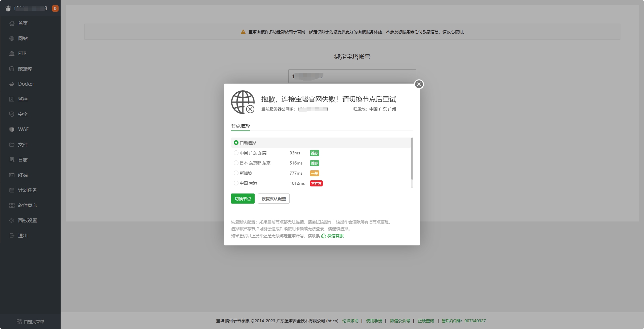Open 首页 menu item
Screen dimensions: 644x329
30,23
